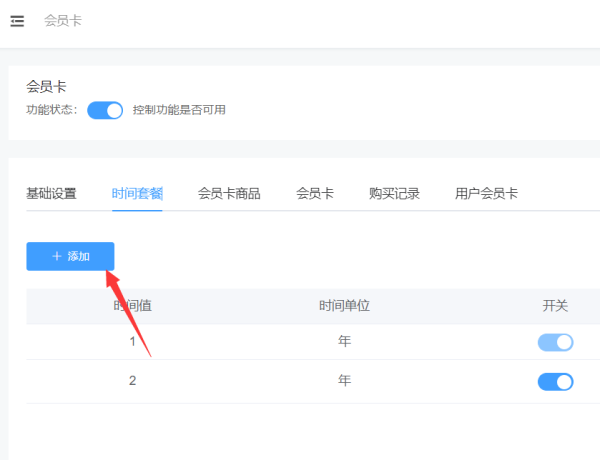Screen dimensions: 600x460
Task: Click the 时间值 column header
Action: [x=132, y=306]
